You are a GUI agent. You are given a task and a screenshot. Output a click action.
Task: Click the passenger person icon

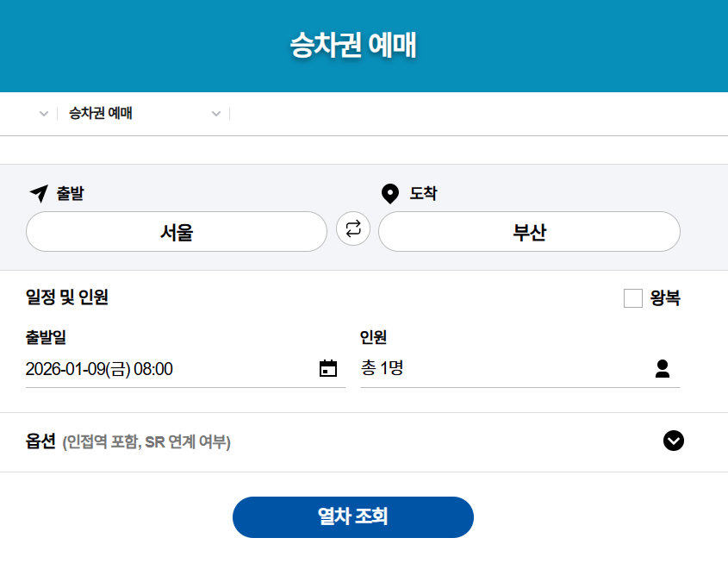pyautogui.click(x=662, y=369)
